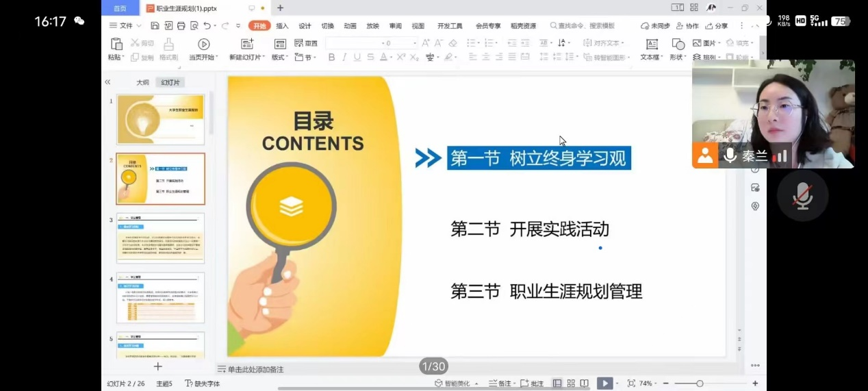Click the 文本框 text box icon

click(x=652, y=45)
